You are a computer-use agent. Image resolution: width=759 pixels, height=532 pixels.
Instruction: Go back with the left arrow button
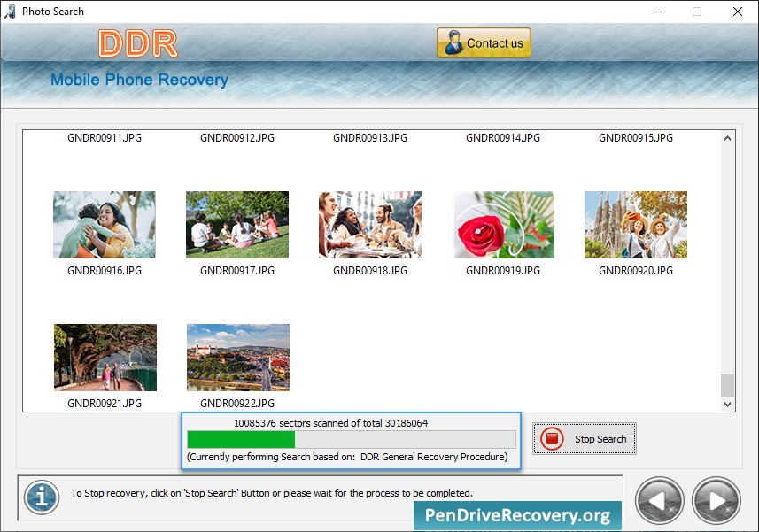659,500
